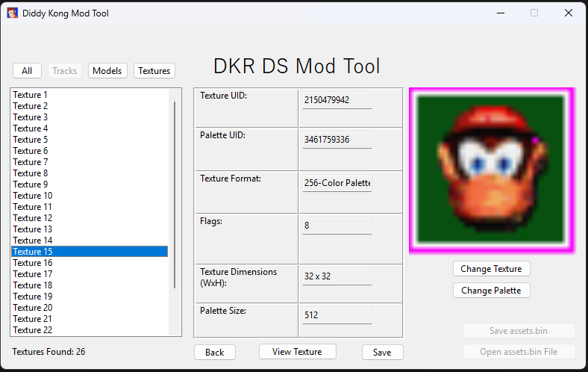Open the View Texture button
The width and height of the screenshot is (588, 372).
point(297,352)
